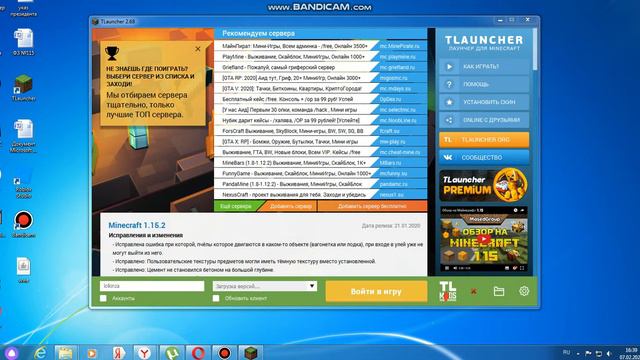Open the ПОМОЩЬ button
Viewport: 640px width, 360px height.
tap(484, 84)
